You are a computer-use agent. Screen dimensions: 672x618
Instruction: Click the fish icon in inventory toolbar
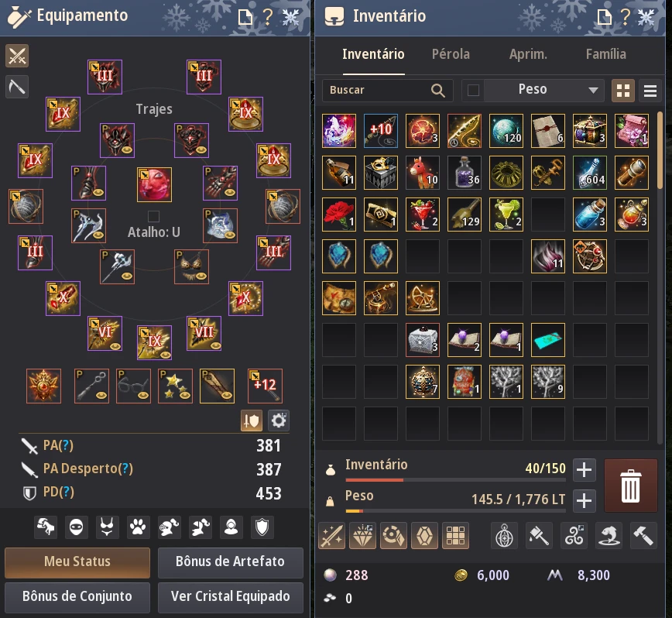point(609,535)
